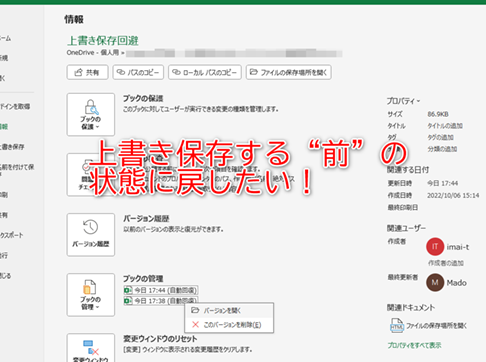The width and height of the screenshot is (486, 362).
Task: Click the brown M avatar of Mado
Action: [435, 283]
